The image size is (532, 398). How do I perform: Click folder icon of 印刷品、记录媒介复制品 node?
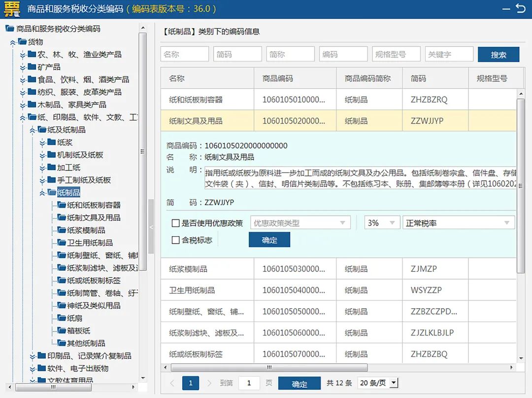tap(42, 356)
